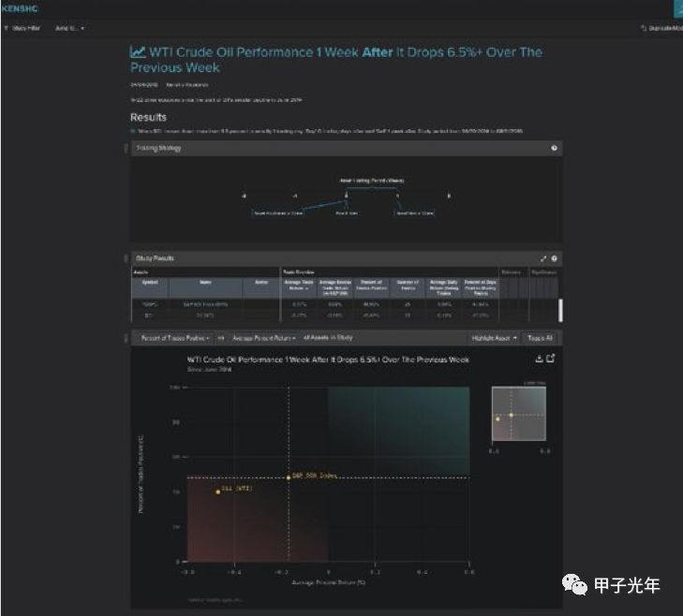Click the drag handle left of chart controls bar

click(x=126, y=338)
